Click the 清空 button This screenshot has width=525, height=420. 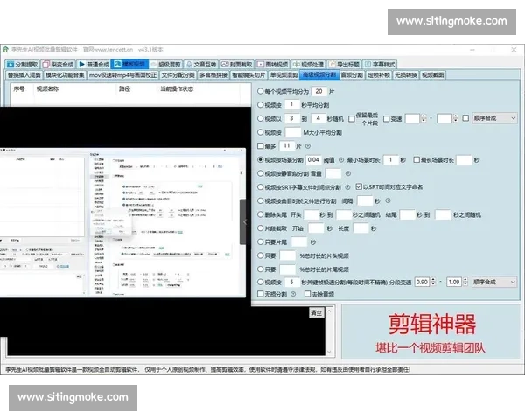click(317, 313)
